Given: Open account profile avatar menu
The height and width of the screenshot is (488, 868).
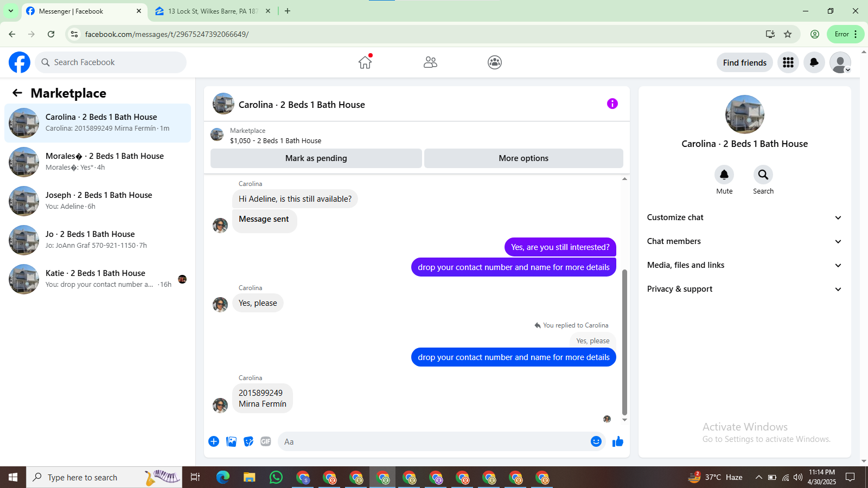Looking at the screenshot, I should pos(840,62).
